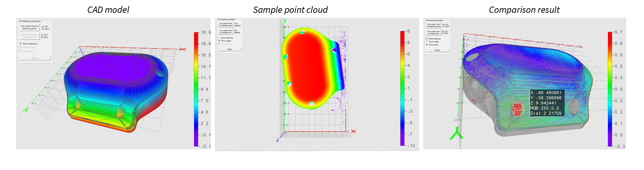The height and width of the screenshot is (170, 644).
Task: Click the red X axis marker beside the heatmap scan
Action: 353,131
